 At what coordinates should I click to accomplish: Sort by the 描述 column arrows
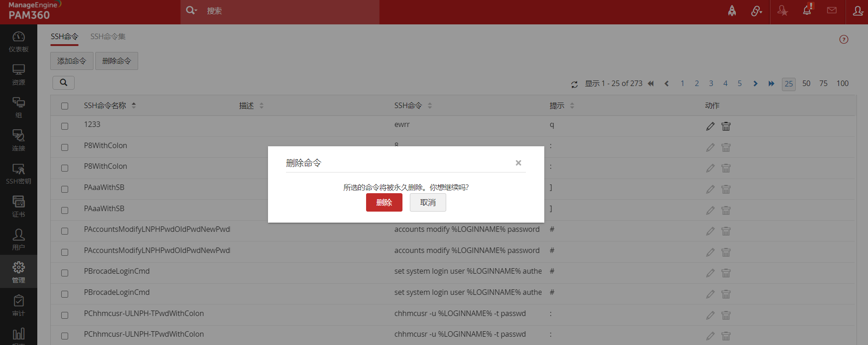click(x=262, y=105)
